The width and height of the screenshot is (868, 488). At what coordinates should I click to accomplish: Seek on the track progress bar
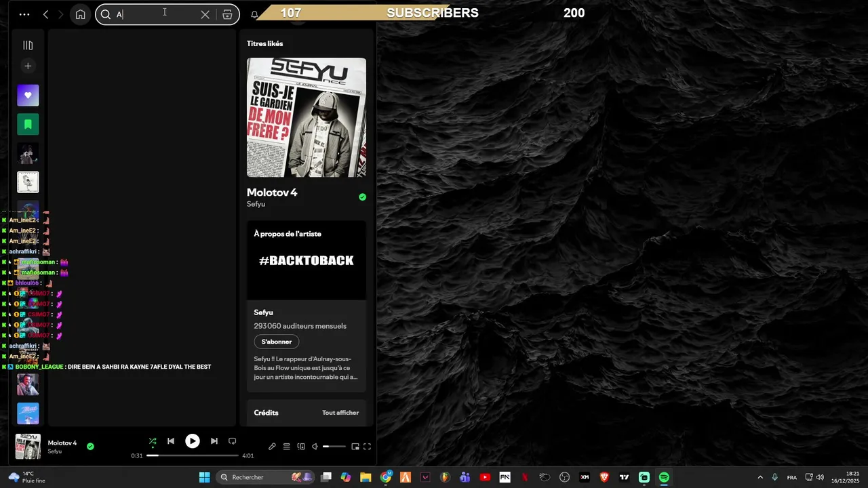[x=193, y=455]
